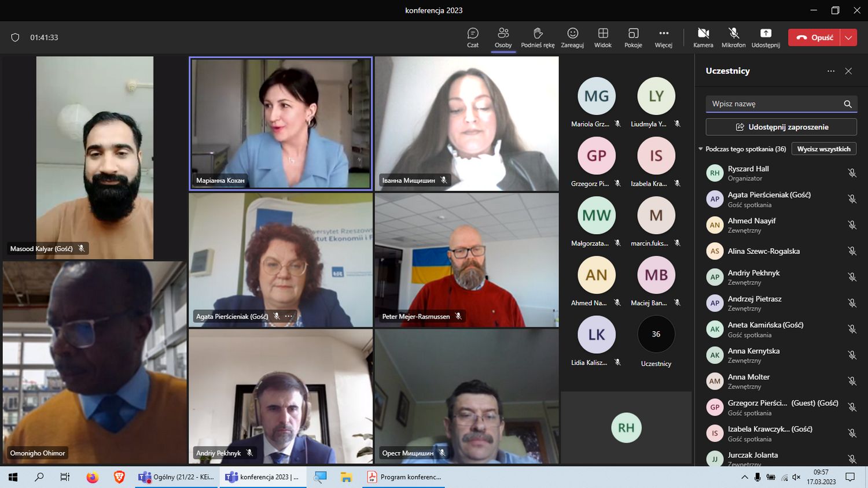Select Peter Mejer-Rasmussen's video tile

point(466,260)
